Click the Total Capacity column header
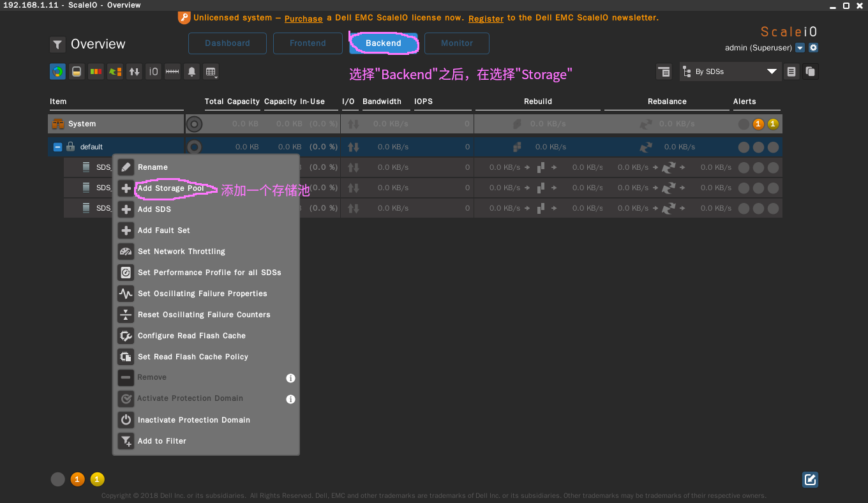868x503 pixels. (232, 101)
